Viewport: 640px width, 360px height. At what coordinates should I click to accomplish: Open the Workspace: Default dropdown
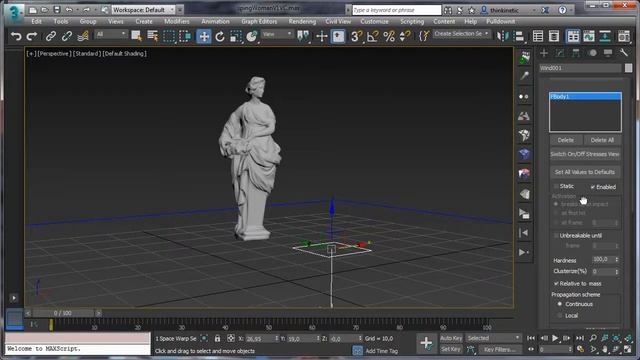point(143,9)
